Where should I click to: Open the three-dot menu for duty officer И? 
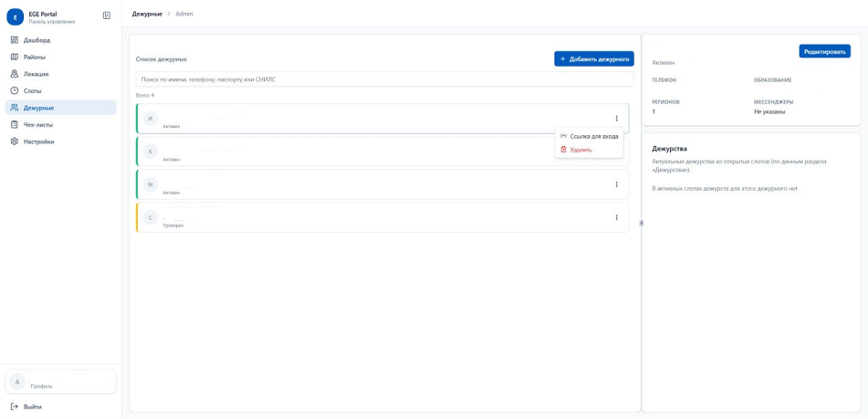coord(616,118)
